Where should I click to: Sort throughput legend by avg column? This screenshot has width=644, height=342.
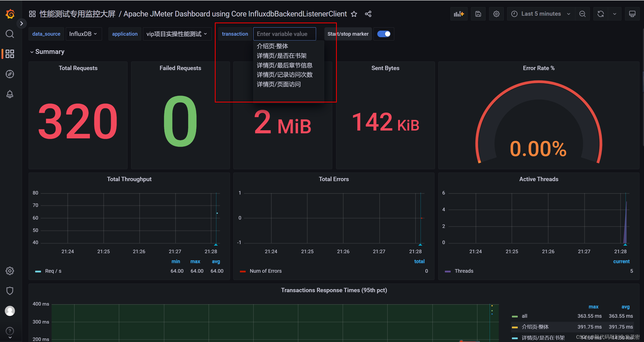point(216,261)
